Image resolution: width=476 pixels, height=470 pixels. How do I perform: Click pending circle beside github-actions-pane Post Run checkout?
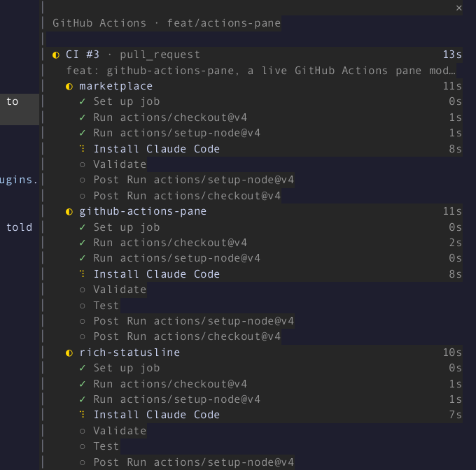[83, 337]
